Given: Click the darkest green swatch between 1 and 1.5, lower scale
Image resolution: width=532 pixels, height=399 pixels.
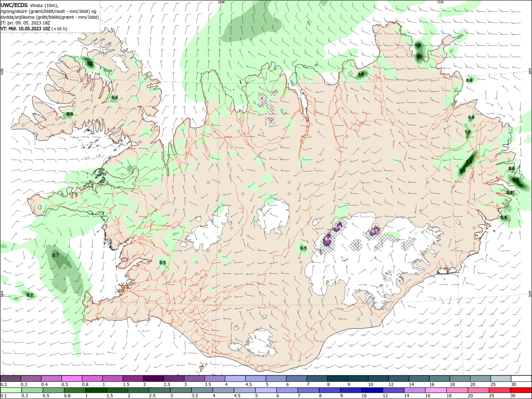Looking at the screenshot, I should 96,390.
